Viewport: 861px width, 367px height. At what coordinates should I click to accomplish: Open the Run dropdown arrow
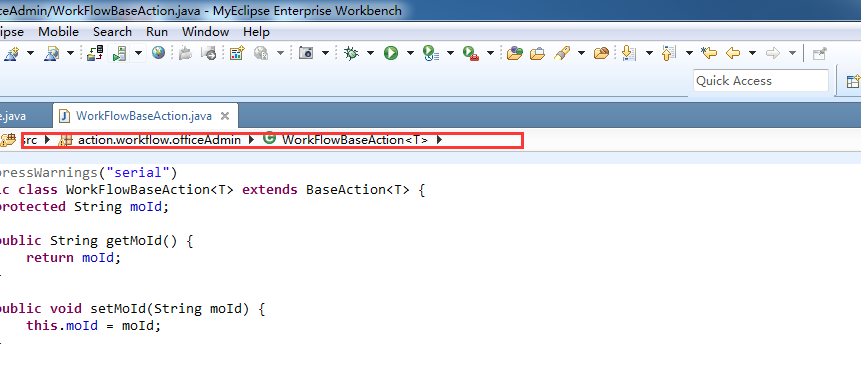(x=410, y=53)
